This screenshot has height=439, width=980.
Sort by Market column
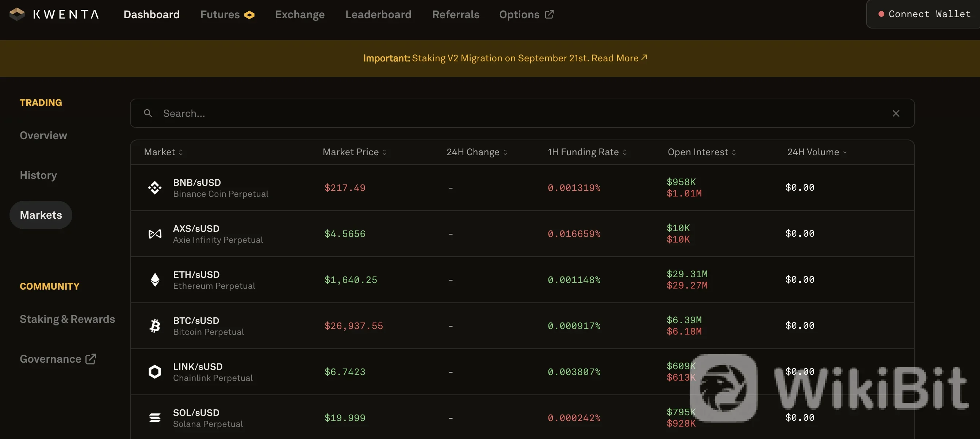click(163, 152)
